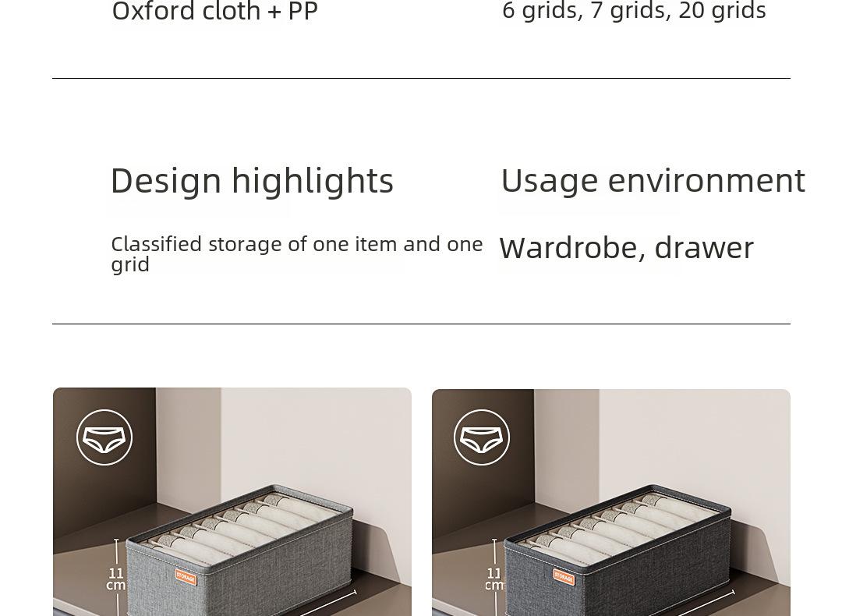Click the 11 cm height label on right image
The image size is (842, 616).
(494, 579)
